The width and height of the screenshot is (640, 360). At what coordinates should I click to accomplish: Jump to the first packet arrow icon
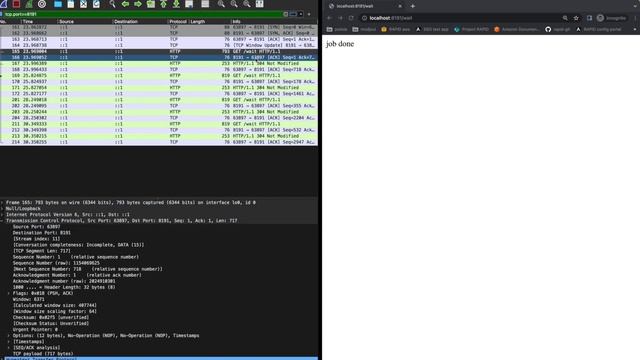(x=163, y=4)
